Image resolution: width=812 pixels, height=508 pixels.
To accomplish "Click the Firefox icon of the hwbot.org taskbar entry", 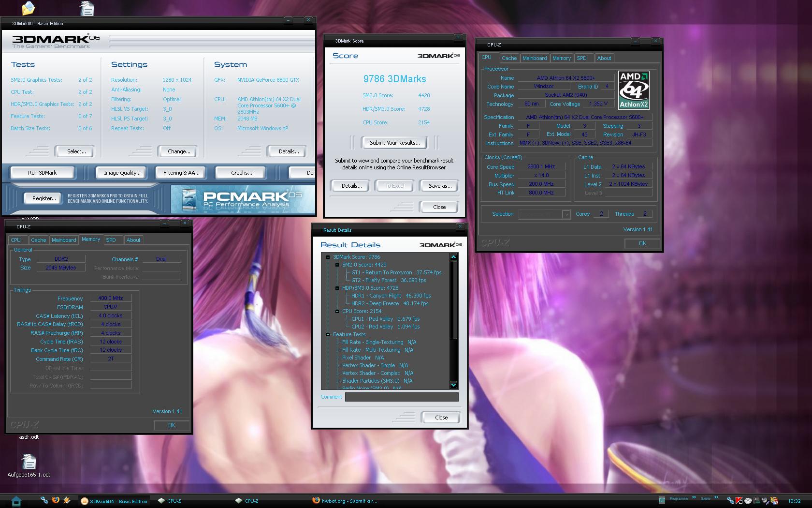I will pyautogui.click(x=316, y=501).
